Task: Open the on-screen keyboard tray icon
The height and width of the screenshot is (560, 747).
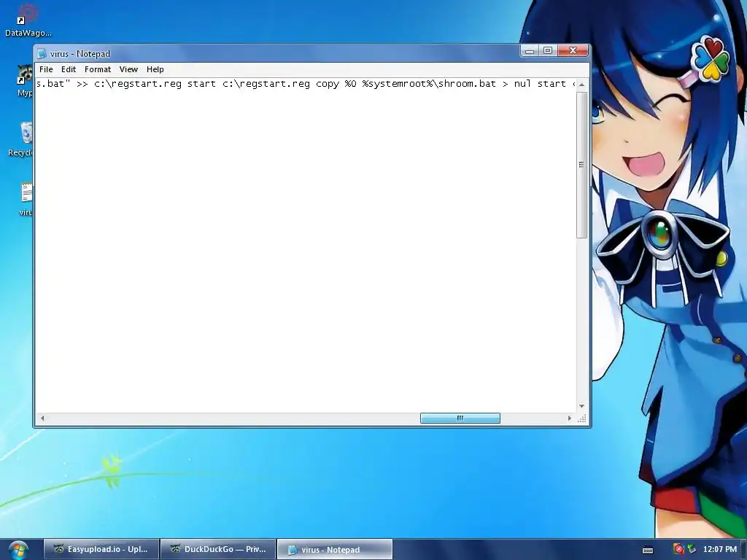Action: pyautogui.click(x=648, y=550)
